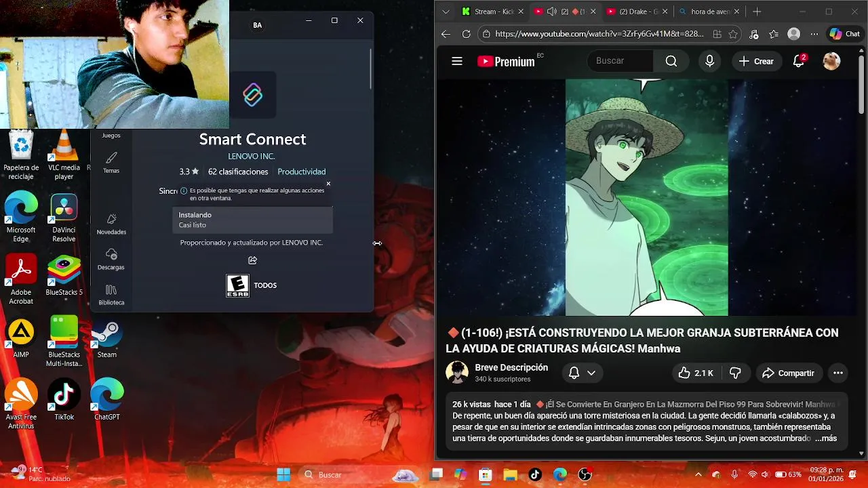Open File Explorer from the taskbar
868x488 pixels.
pos(510,474)
